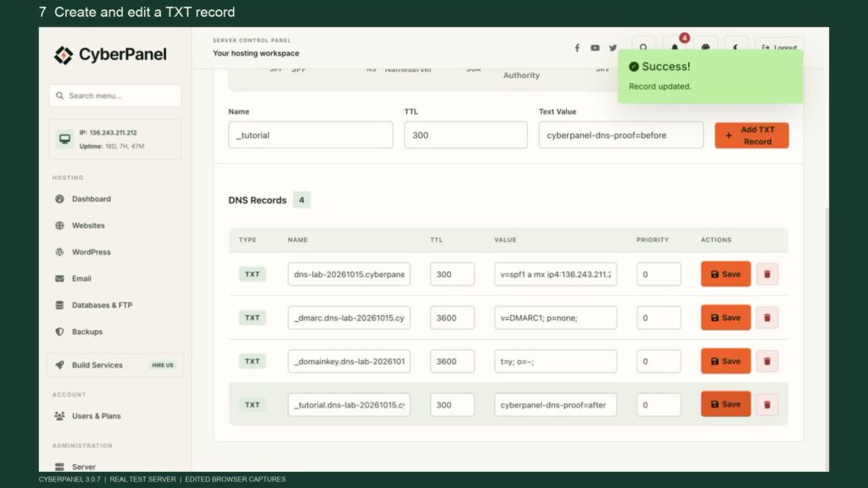The image size is (868, 488).
Task: Click the Backups shield icon
Action: click(60, 331)
